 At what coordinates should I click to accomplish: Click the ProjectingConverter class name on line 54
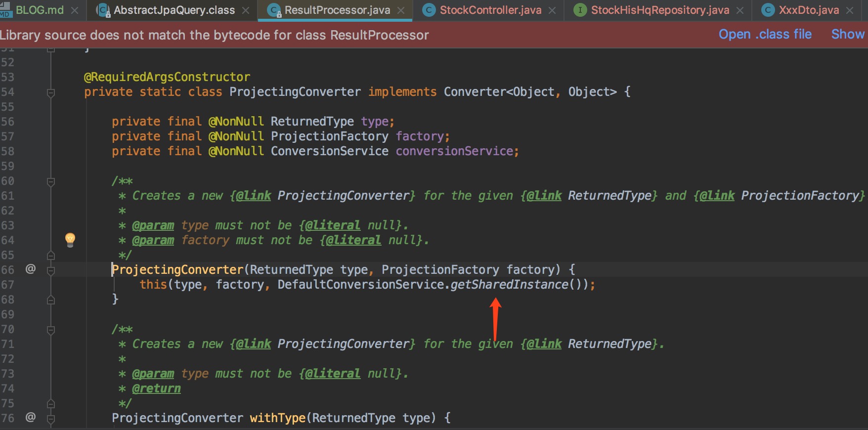pyautogui.click(x=295, y=92)
